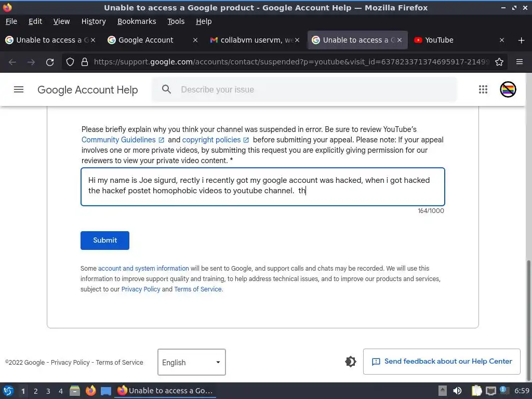Viewport: 532px width, 399px height.
Task: Open the Google apps grid
Action: [x=483, y=89]
